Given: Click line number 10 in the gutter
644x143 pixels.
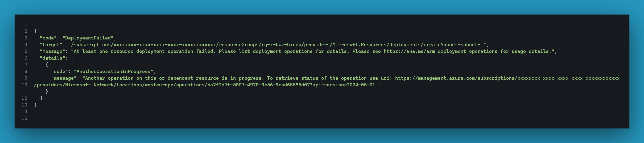Looking at the screenshot, I should click(x=24, y=85).
